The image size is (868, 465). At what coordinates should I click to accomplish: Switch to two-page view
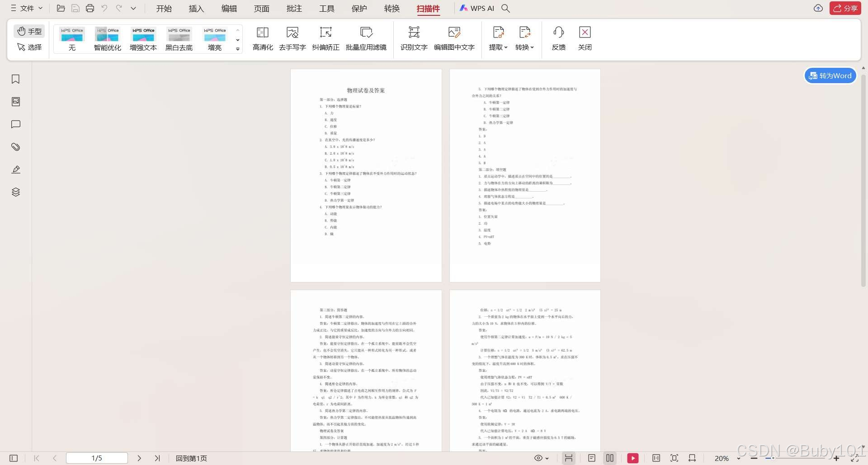[x=610, y=458]
